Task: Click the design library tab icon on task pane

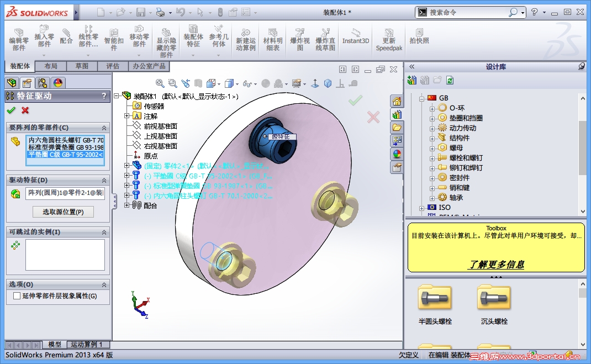Action: [397, 114]
